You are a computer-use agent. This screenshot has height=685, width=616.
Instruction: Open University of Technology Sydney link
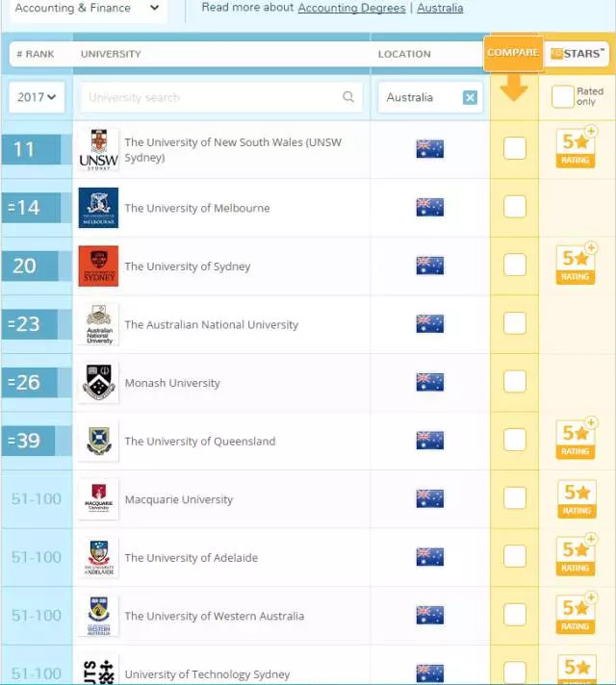207,674
